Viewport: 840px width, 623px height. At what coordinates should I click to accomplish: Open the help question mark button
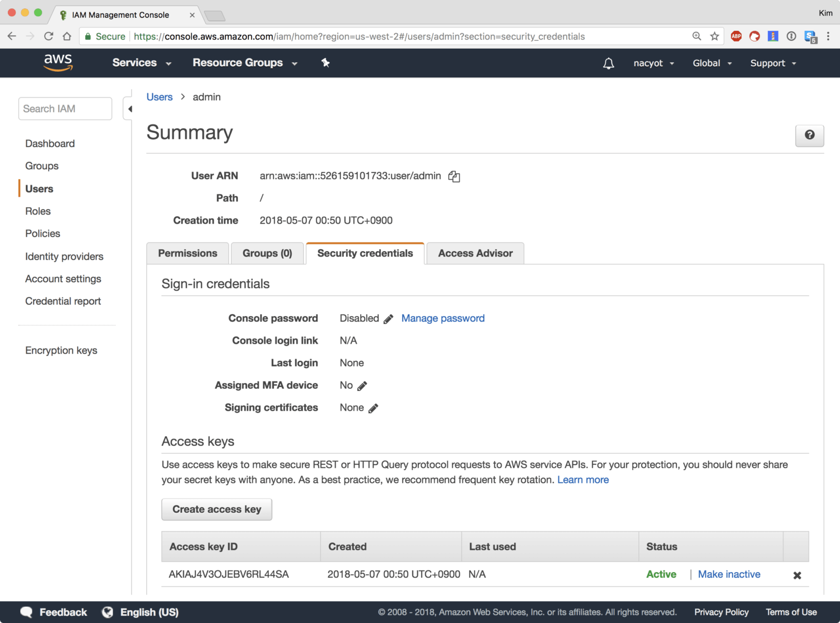(x=809, y=135)
